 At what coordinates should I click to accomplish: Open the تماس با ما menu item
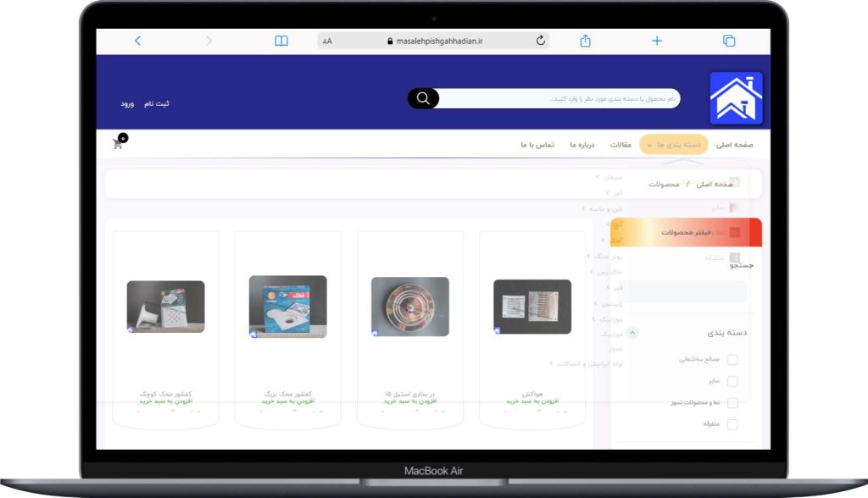537,145
